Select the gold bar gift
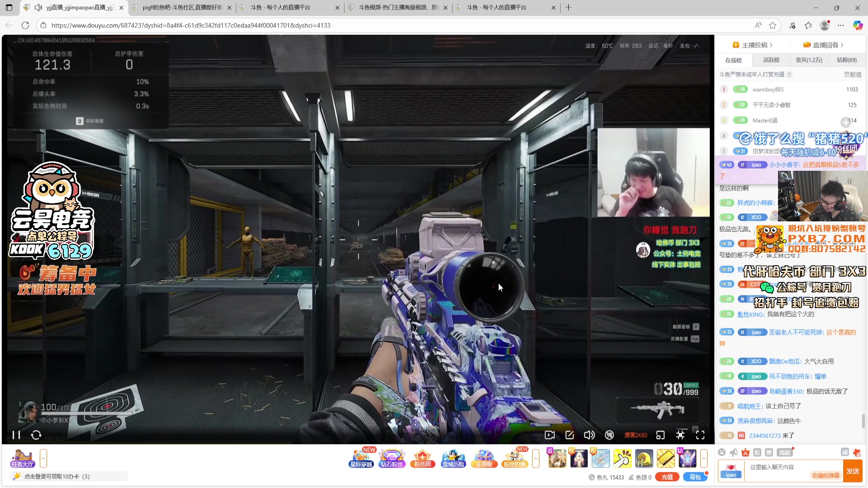 (666, 458)
